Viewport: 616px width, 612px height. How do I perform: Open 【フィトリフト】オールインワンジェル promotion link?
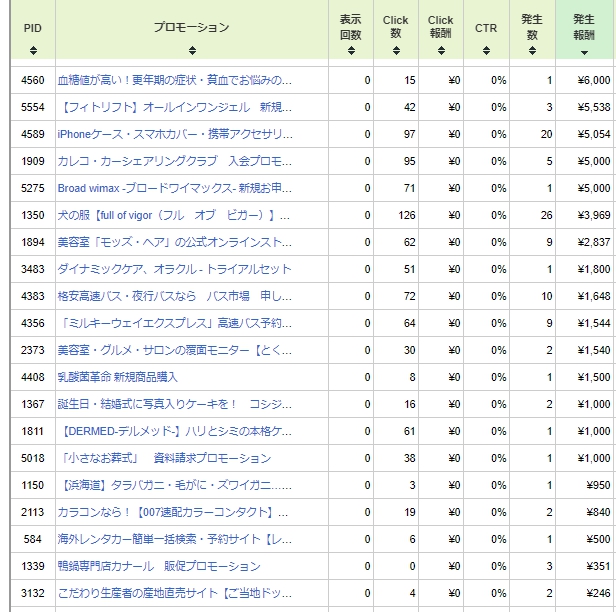[176, 107]
